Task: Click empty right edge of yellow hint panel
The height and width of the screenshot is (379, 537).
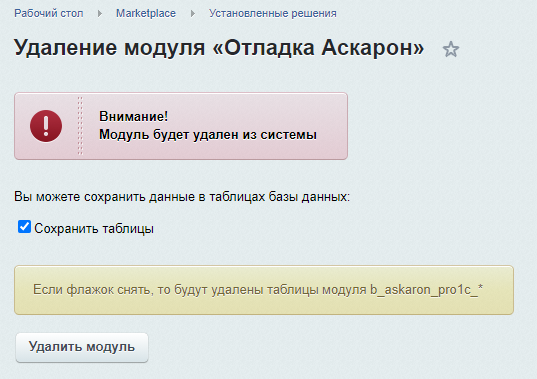Action: coord(498,290)
